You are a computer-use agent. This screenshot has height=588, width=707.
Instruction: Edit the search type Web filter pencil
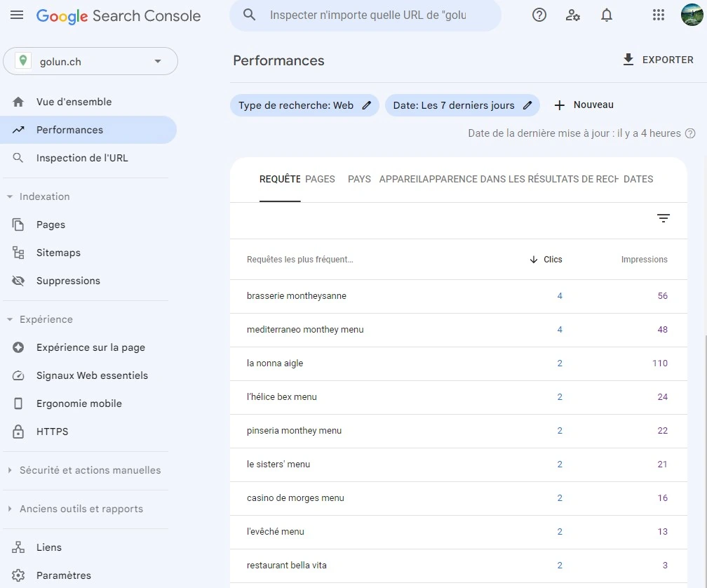point(367,105)
